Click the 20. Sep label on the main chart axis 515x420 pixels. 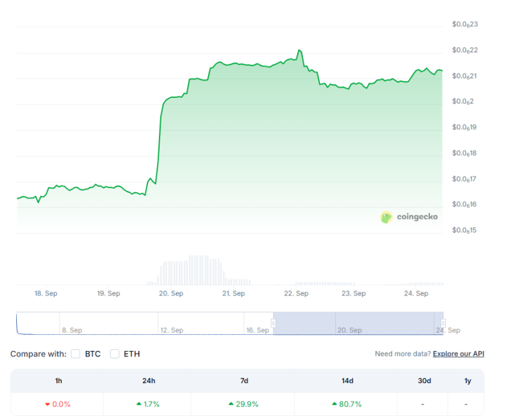[171, 293]
